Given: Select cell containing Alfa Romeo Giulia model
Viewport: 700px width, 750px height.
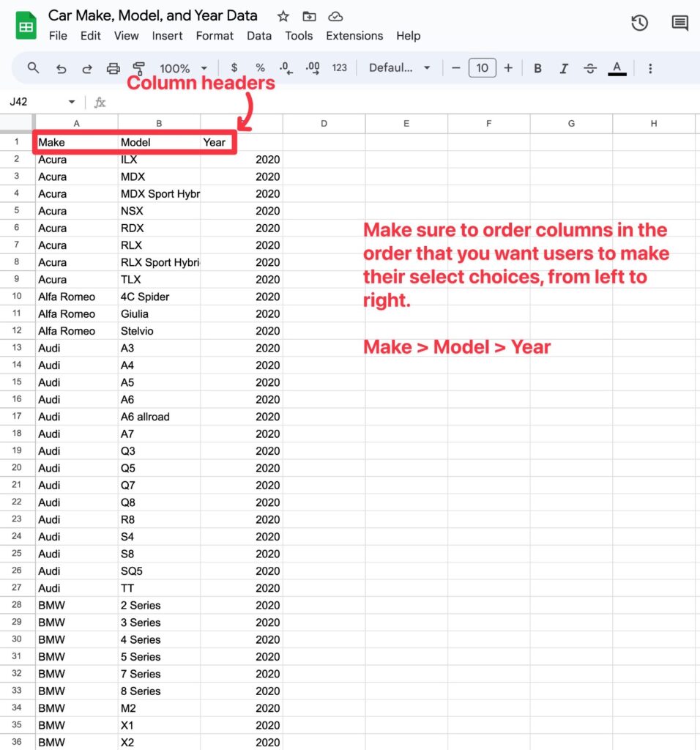Looking at the screenshot, I should point(159,313).
